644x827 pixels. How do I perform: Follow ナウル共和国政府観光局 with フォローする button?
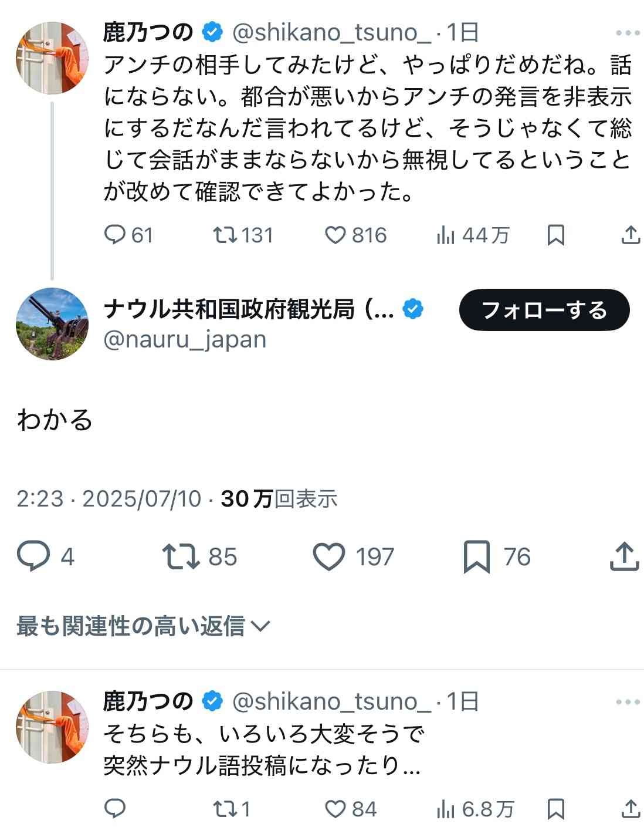[544, 310]
